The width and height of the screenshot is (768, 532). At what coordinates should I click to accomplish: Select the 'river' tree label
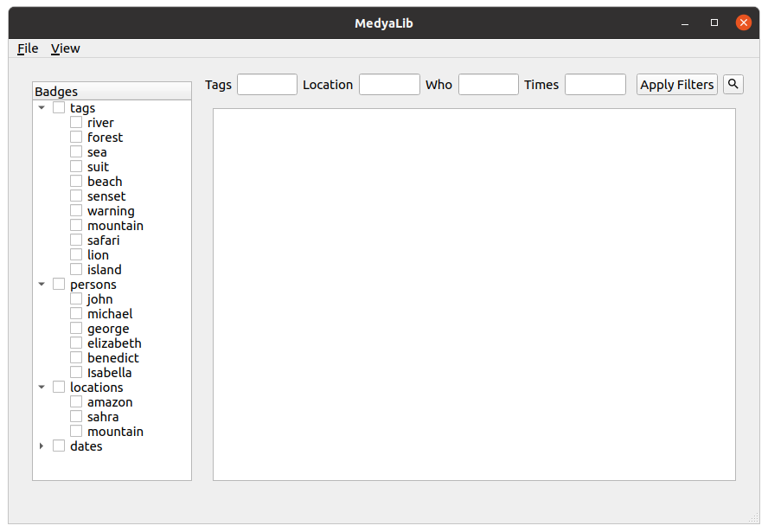point(100,123)
